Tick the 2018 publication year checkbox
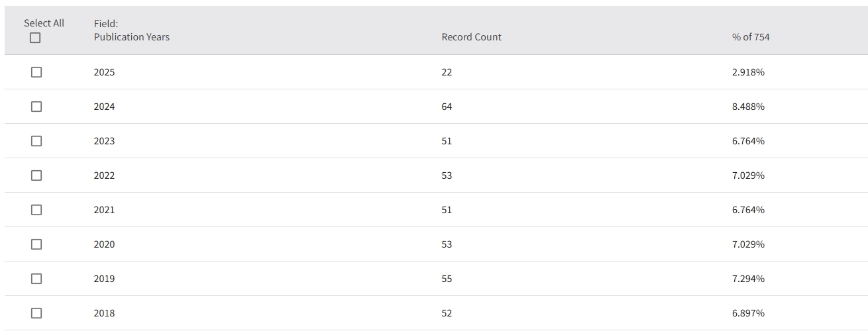 pos(36,313)
